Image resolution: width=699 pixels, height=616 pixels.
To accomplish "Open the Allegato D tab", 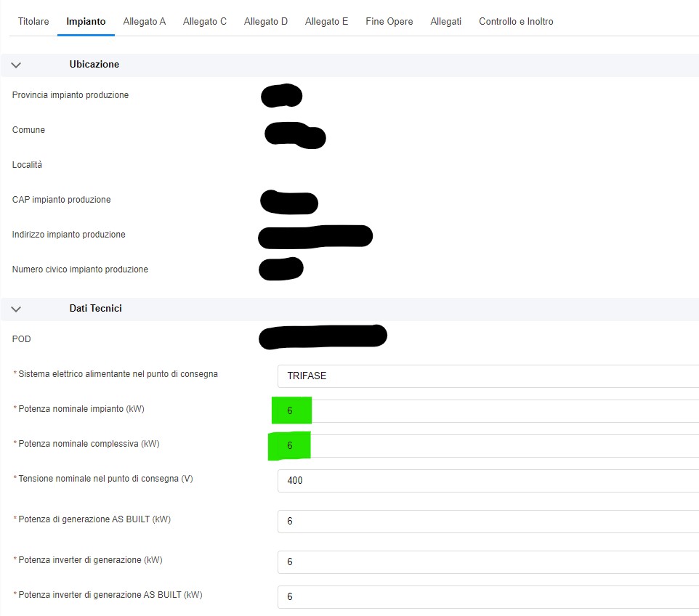I will coord(266,22).
